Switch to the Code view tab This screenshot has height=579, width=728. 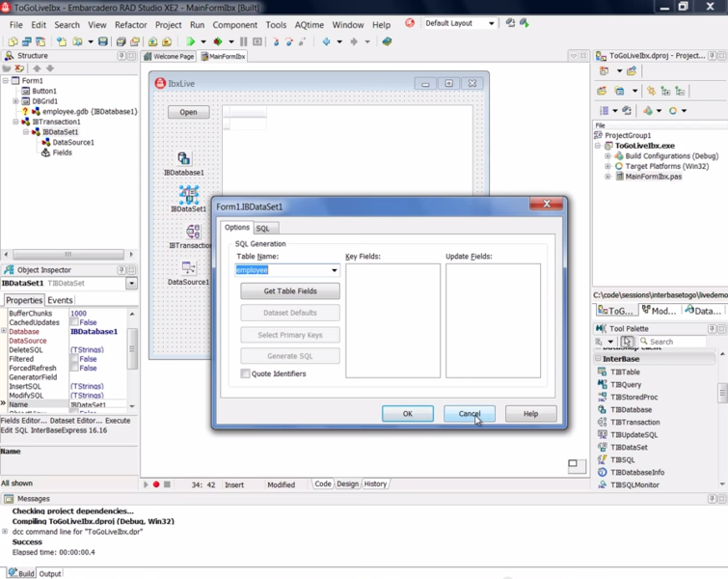[323, 483]
